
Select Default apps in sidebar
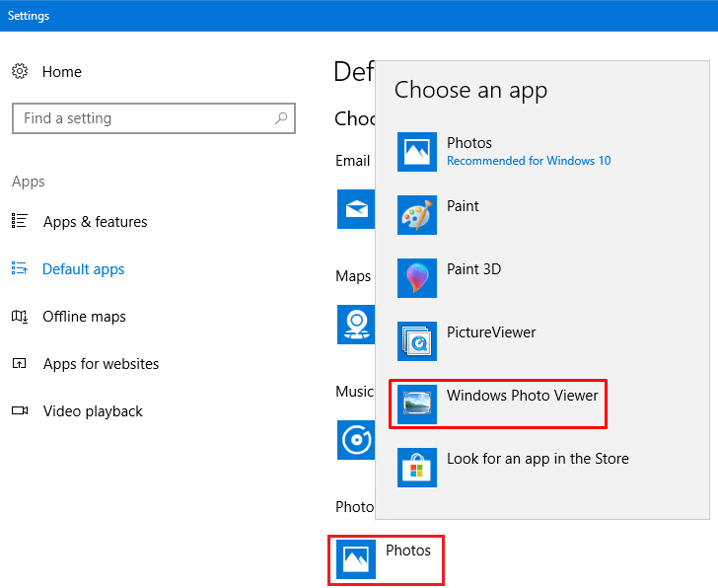pyautogui.click(x=83, y=269)
